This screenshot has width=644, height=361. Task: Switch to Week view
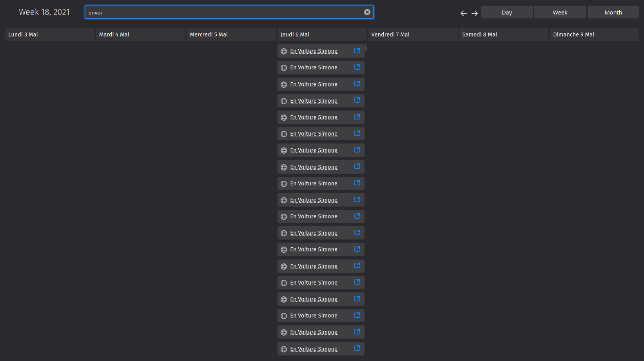(x=560, y=13)
